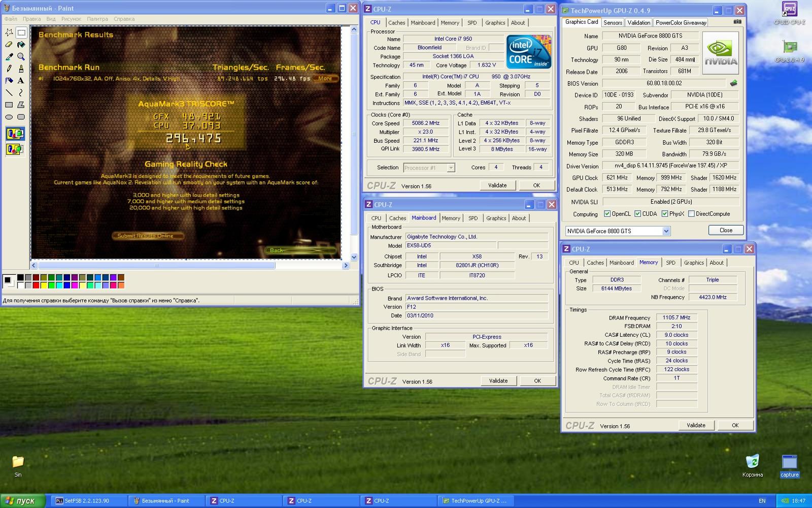Switch to the Sensors tab in GPU-Z
Image resolution: width=812 pixels, height=508 pixels.
[x=613, y=22]
